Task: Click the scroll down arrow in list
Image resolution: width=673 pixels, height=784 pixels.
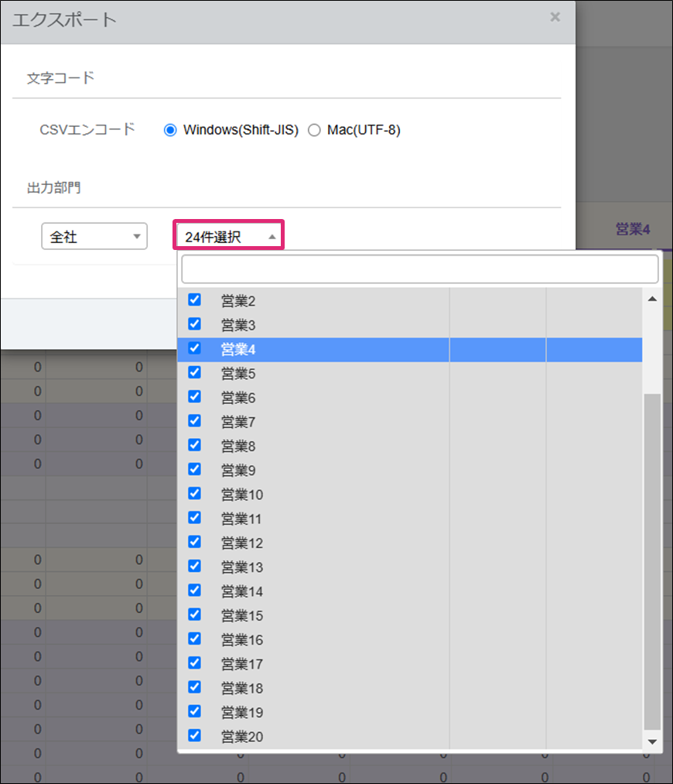Action: point(651,741)
